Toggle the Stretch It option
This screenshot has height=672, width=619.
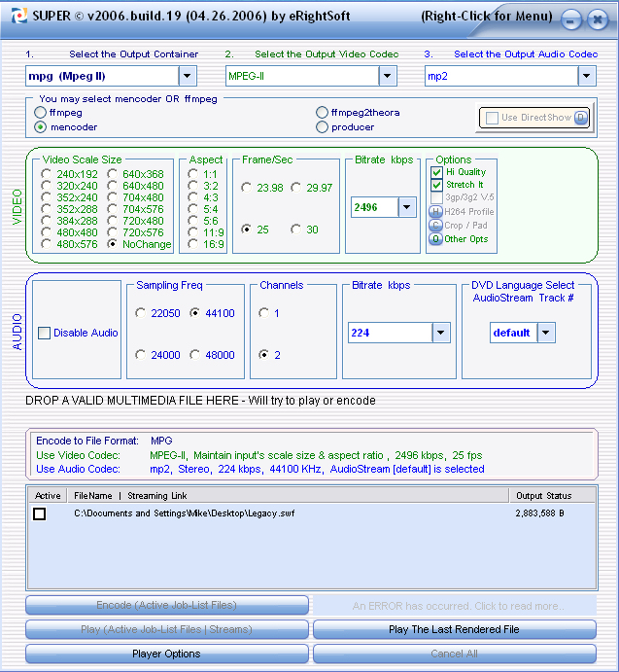pos(436,185)
